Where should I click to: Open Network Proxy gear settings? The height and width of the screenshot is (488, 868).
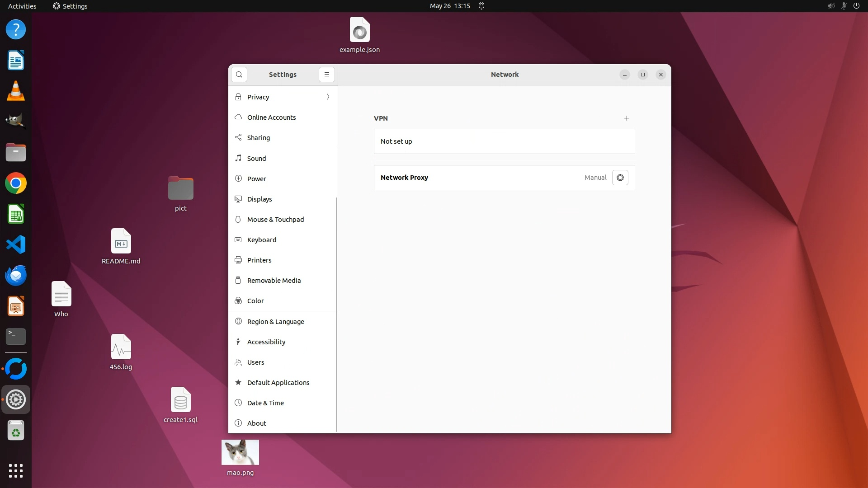(620, 178)
